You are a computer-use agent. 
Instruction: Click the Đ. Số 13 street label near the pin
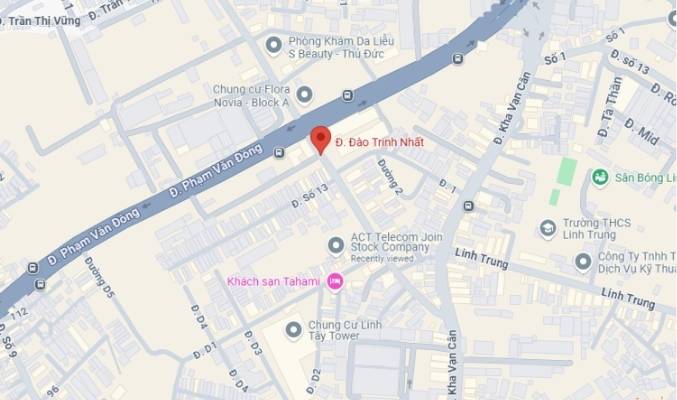point(310,196)
